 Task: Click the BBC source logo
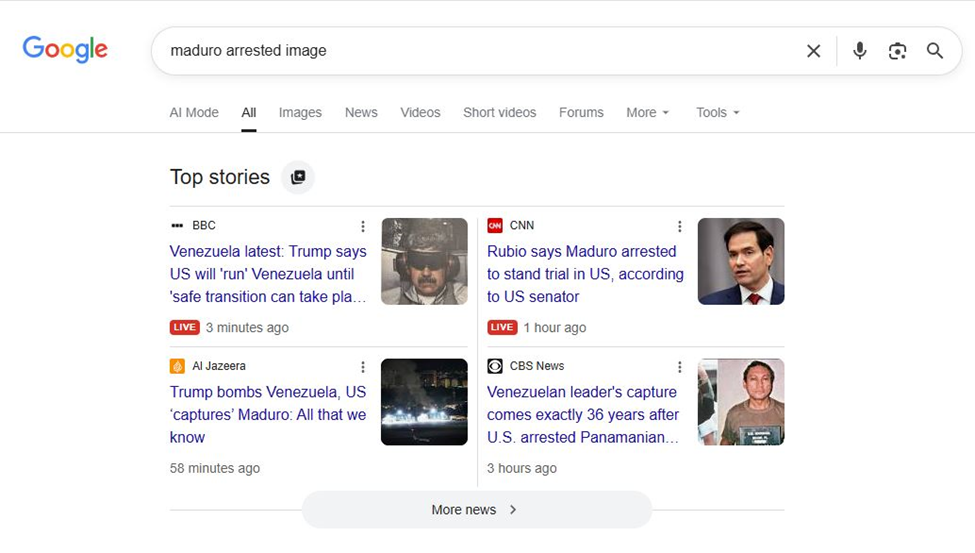click(177, 225)
